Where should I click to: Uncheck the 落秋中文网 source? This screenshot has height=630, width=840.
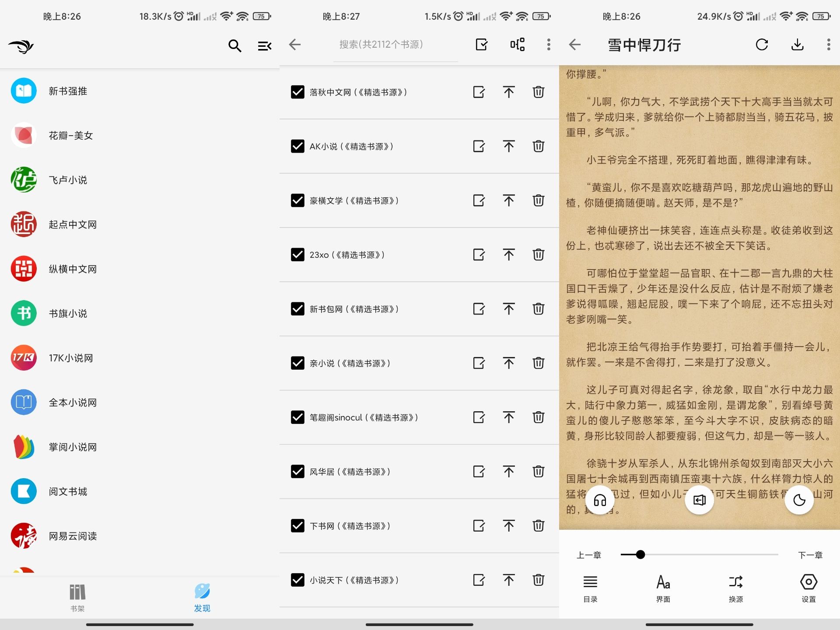(297, 92)
